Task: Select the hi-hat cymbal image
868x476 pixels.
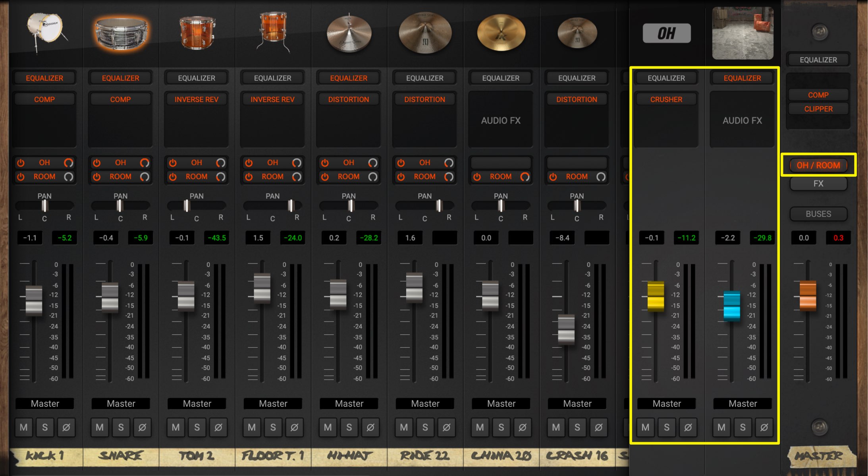Action: 349,33
